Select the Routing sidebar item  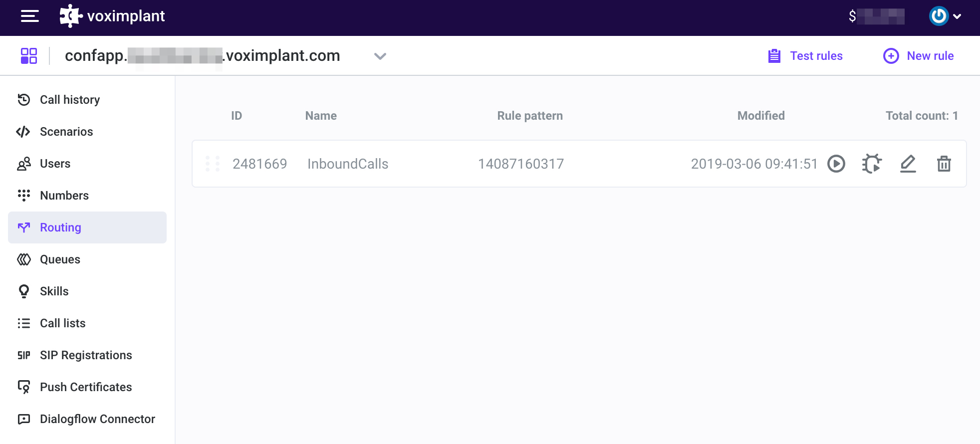87,227
